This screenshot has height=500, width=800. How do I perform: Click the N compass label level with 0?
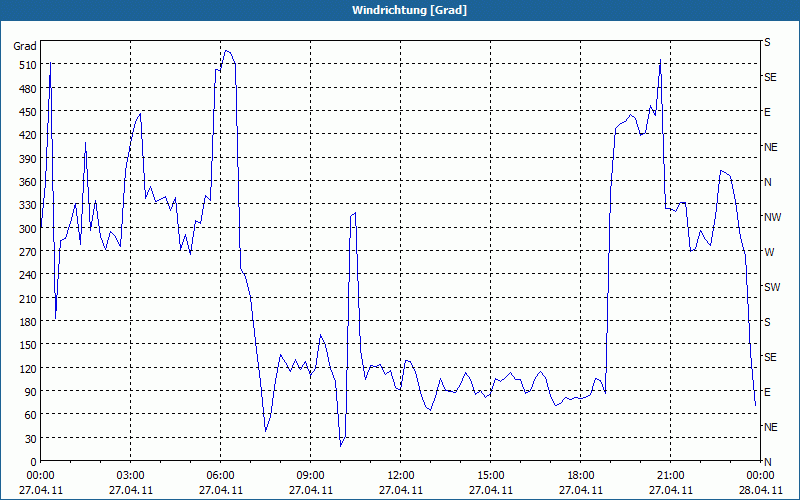[768, 462]
